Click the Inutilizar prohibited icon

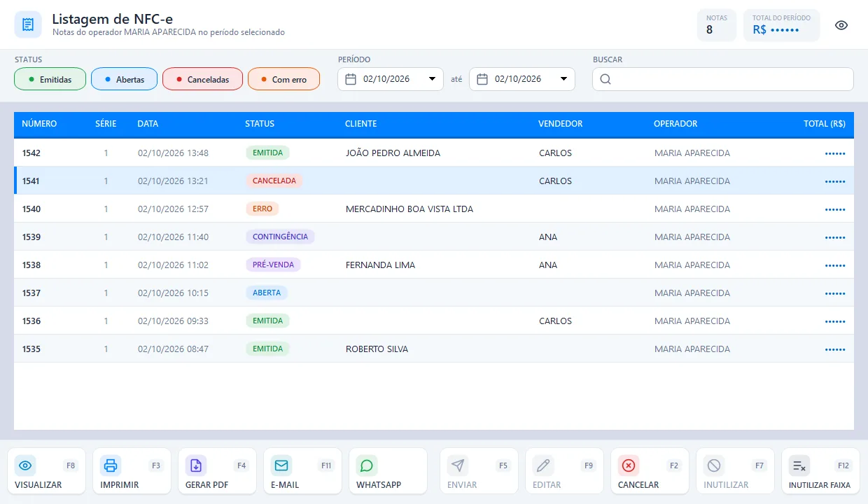(x=714, y=465)
